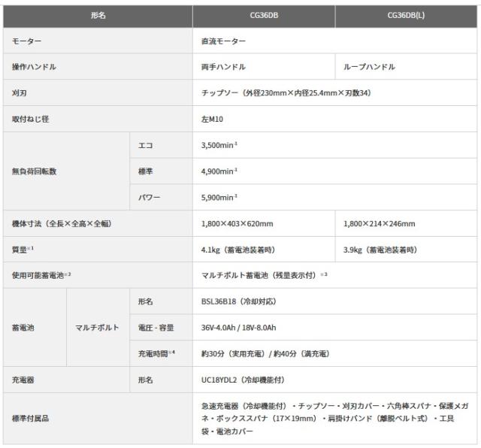Select the 取付ねじ径 label
The width and height of the screenshot is (481, 448).
pyautogui.click(x=30, y=119)
